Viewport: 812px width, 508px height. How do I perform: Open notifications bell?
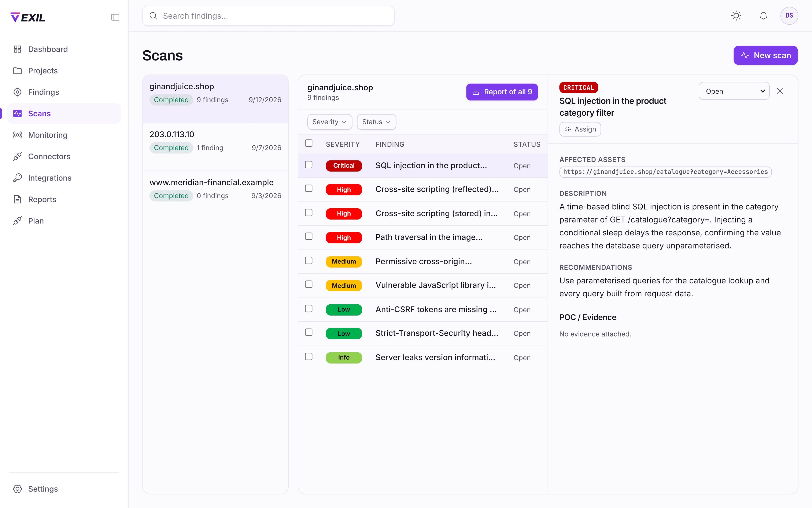763,16
